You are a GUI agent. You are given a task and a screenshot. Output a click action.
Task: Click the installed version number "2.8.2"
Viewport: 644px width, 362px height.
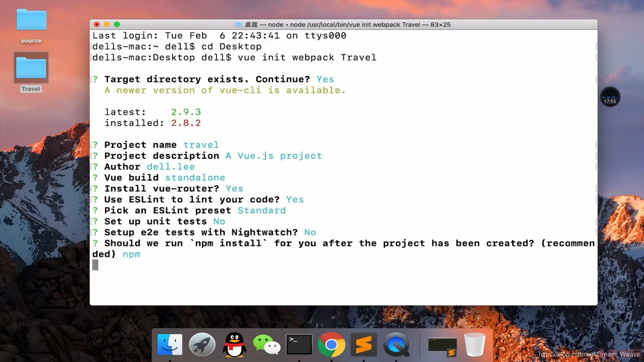(x=186, y=123)
